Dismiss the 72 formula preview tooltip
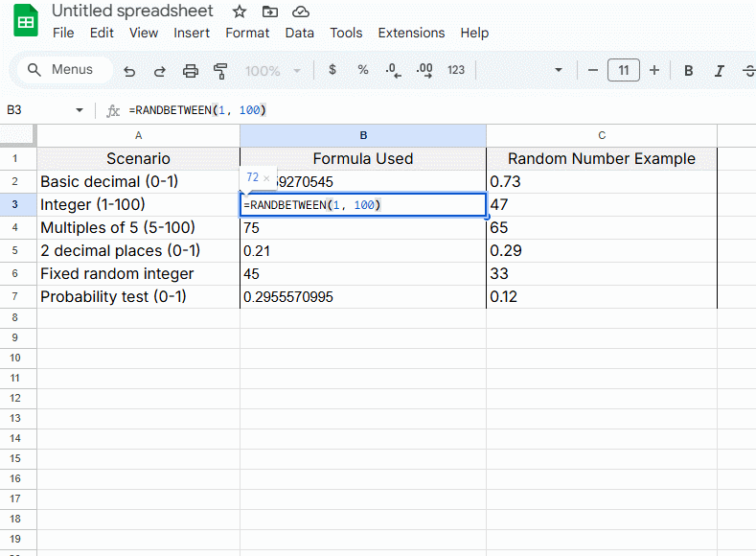The width and height of the screenshot is (756, 556). tap(266, 178)
